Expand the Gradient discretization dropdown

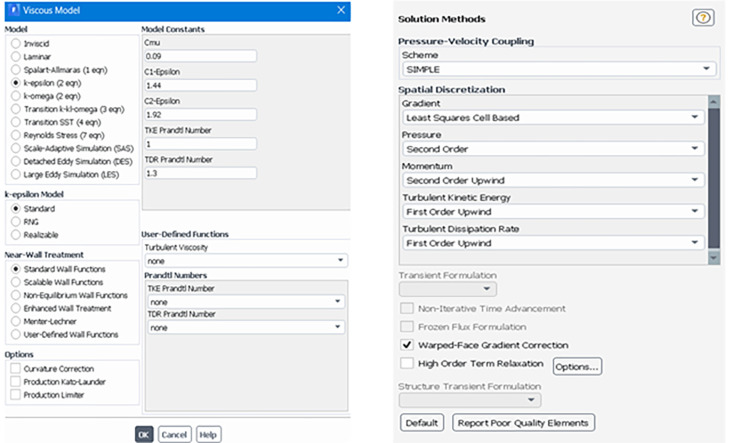click(553, 117)
